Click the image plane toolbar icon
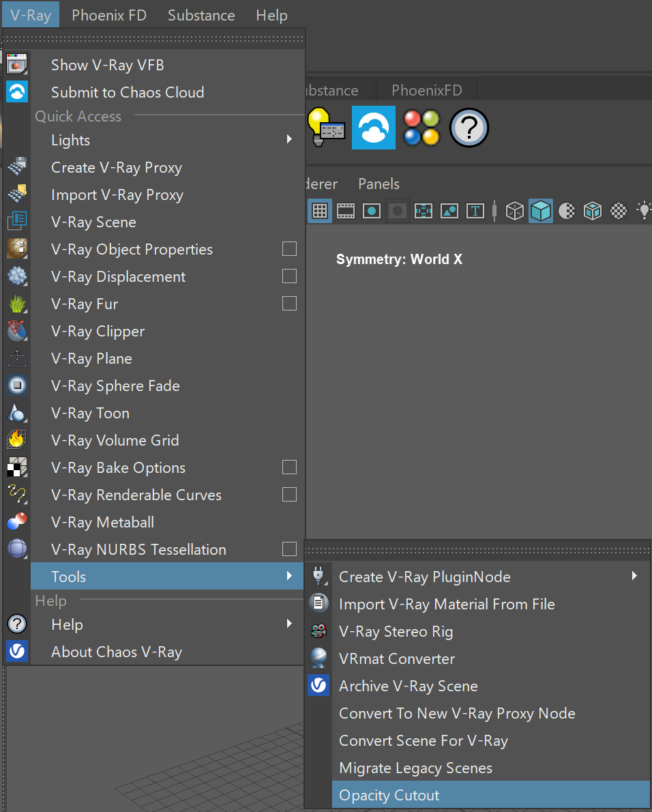Viewport: 652px width, 812px height. [x=449, y=211]
